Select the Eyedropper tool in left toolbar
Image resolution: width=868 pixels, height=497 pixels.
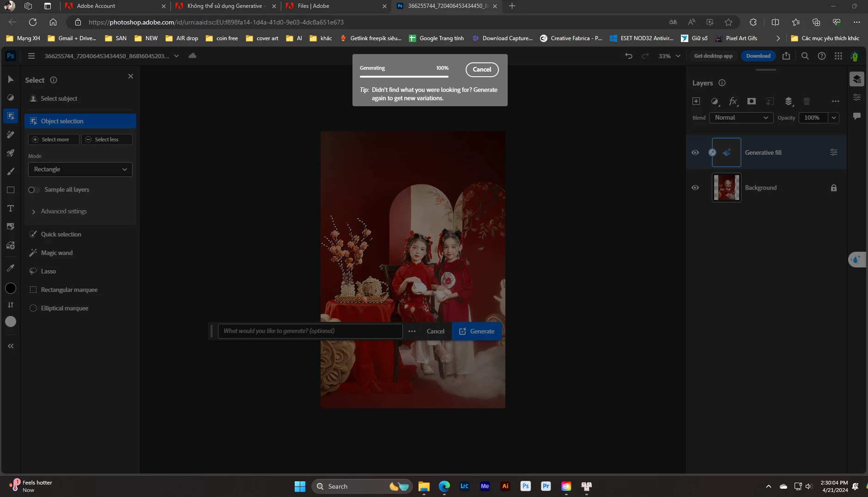coord(11,268)
